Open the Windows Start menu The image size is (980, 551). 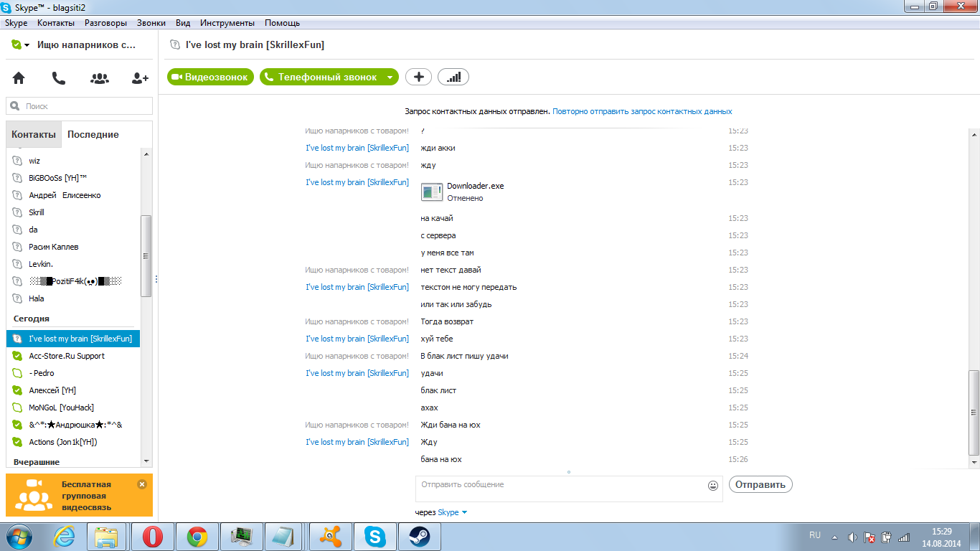(x=19, y=536)
